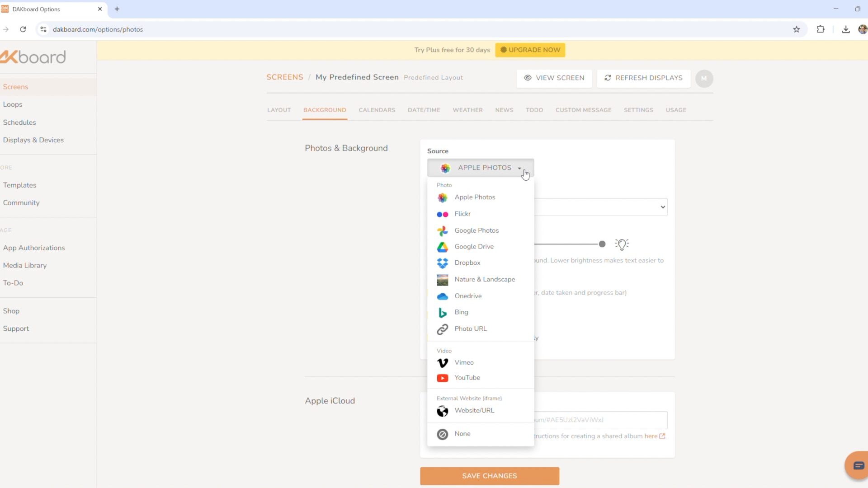Choose the Onedrive cloud icon
Viewport: 868px width, 488px height.
click(x=442, y=296)
